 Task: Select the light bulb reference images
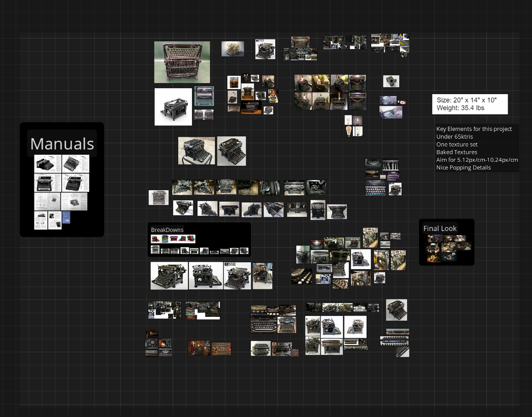(353, 126)
